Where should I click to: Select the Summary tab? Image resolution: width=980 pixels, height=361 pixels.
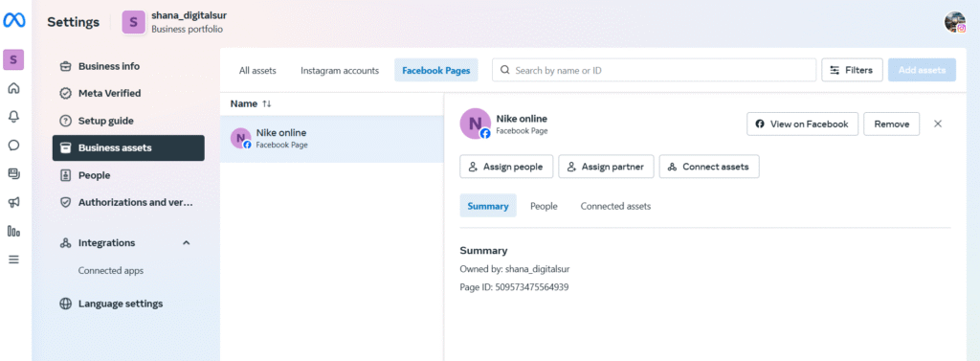pyautogui.click(x=488, y=206)
